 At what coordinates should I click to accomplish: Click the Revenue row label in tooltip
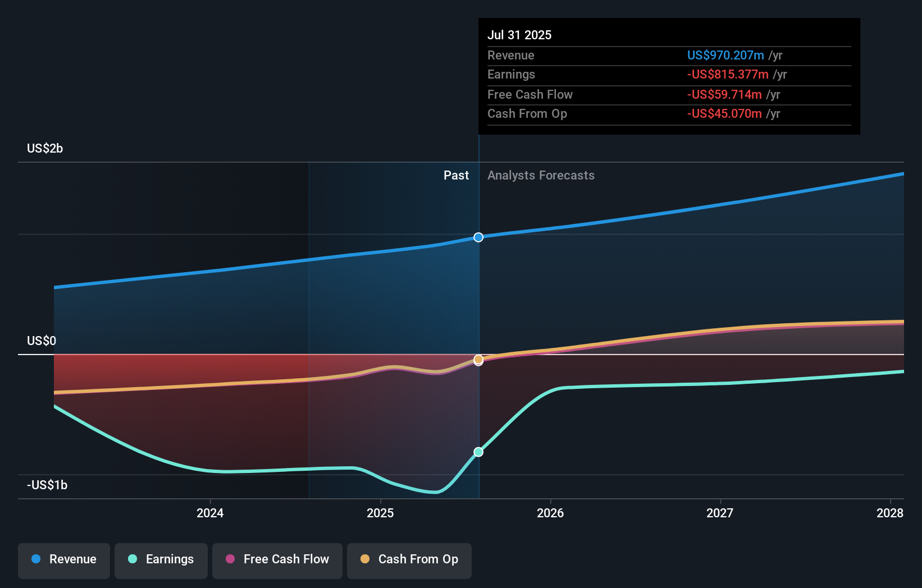pyautogui.click(x=511, y=56)
